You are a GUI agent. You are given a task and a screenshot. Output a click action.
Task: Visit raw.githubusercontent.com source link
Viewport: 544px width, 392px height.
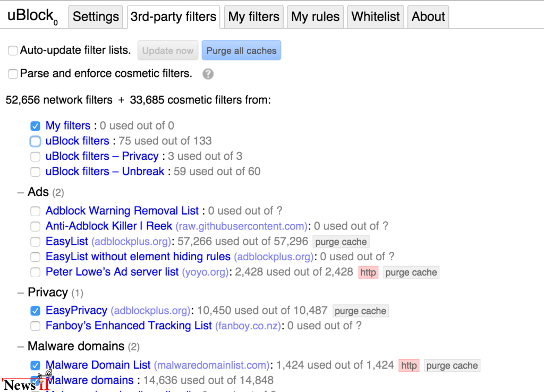click(x=242, y=226)
